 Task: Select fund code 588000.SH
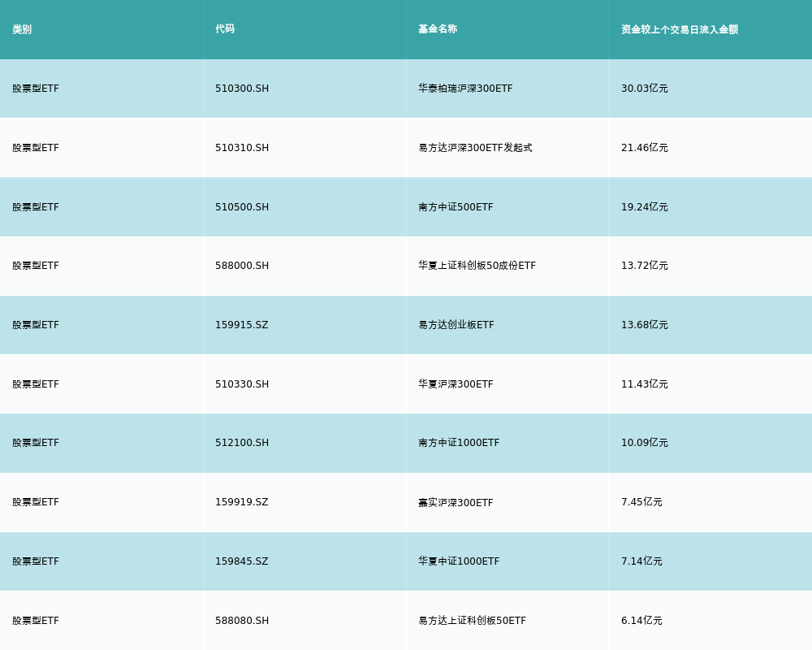(242, 266)
